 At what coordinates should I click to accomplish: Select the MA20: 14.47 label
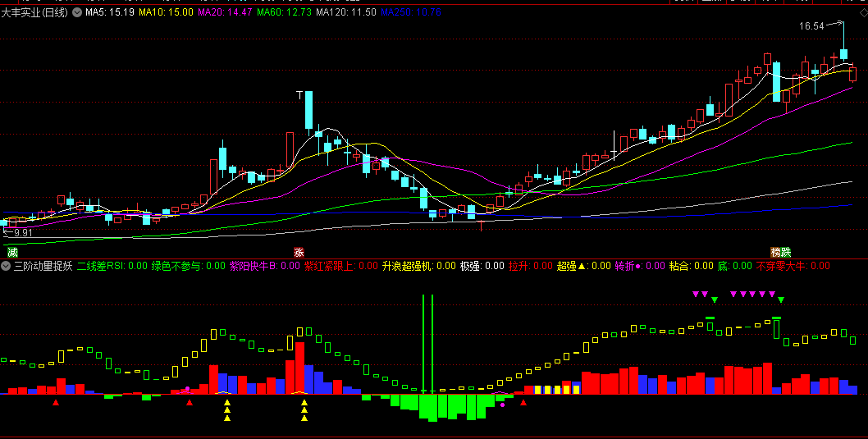(226, 12)
